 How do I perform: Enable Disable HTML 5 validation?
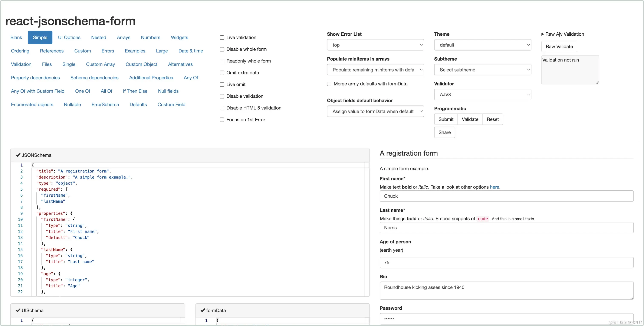tap(222, 108)
